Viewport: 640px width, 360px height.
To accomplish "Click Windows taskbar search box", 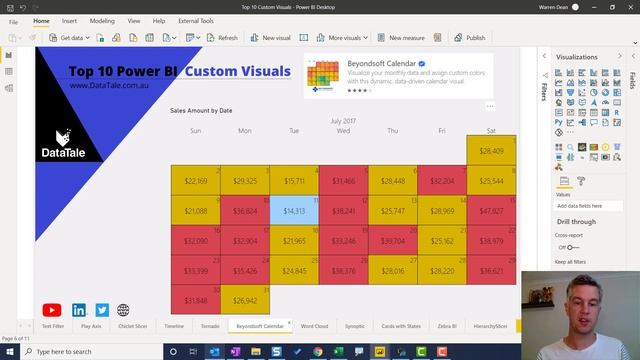I will click(91, 351).
